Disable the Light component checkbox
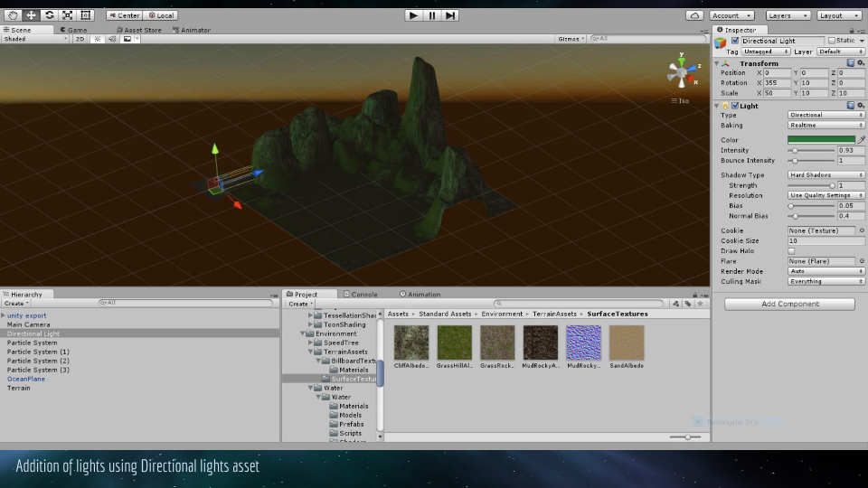 point(735,106)
